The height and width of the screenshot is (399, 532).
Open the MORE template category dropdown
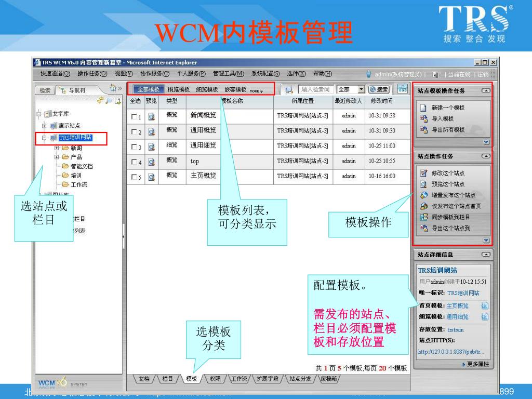click(256, 91)
